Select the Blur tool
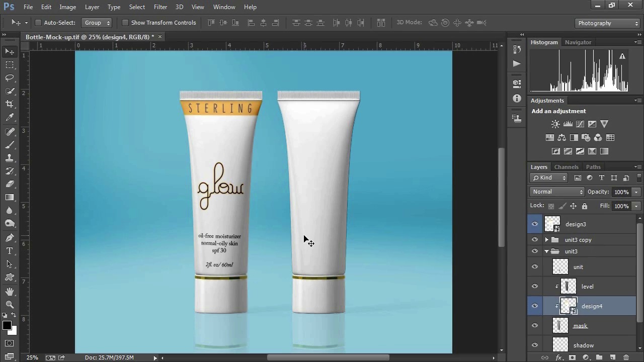644x362 pixels. pos(10,210)
